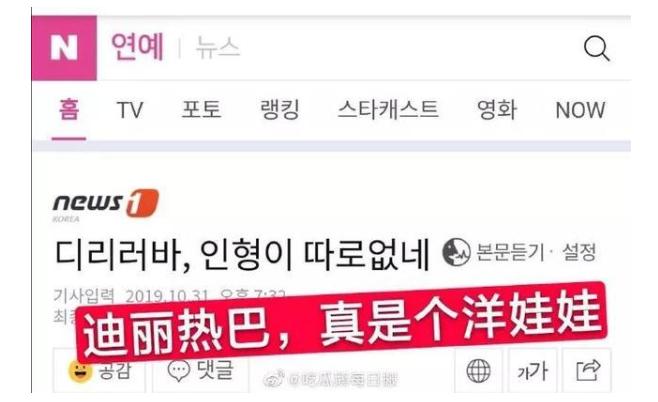This screenshot has width=658, height=402.
Task: Open comments via the 댓글 button
Action: (x=200, y=371)
